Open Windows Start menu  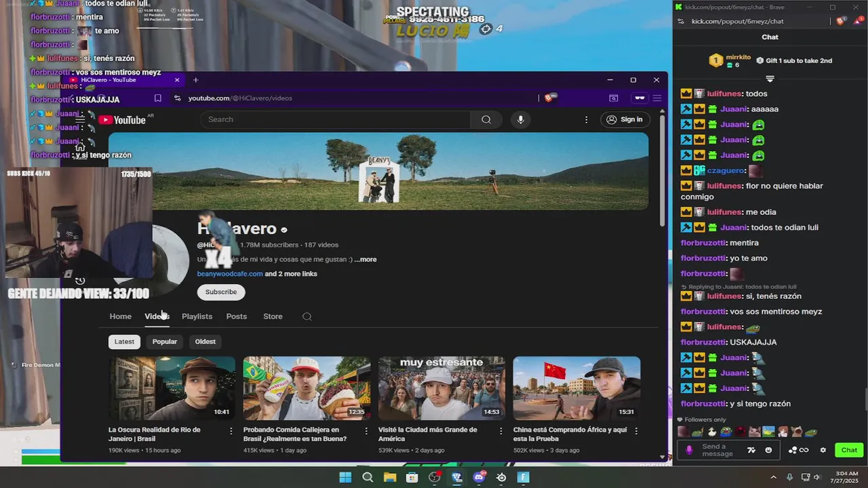(345, 477)
